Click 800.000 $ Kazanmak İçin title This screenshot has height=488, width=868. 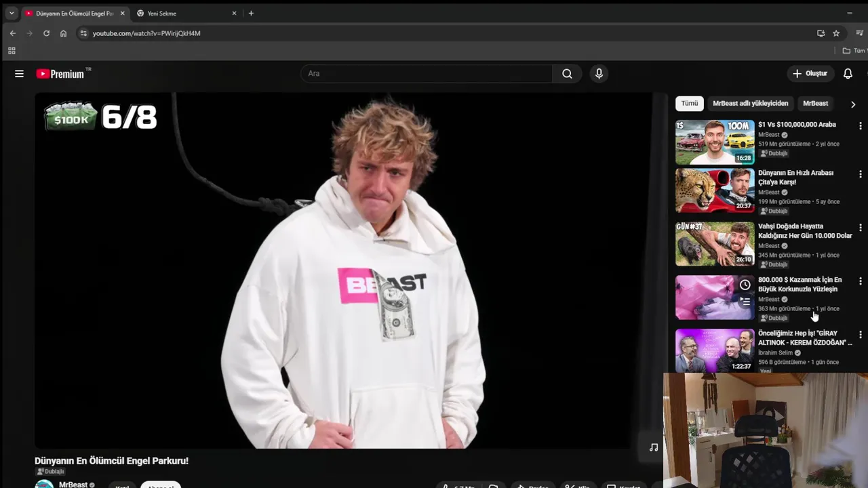pyautogui.click(x=800, y=285)
